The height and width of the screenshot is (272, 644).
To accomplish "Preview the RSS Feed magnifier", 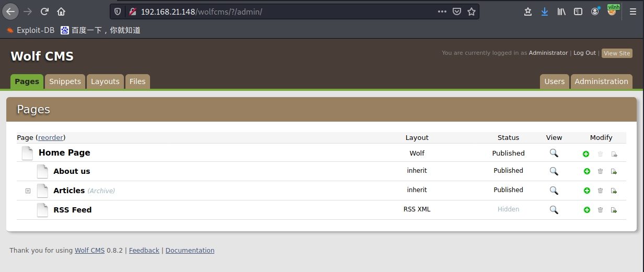I will click(554, 210).
